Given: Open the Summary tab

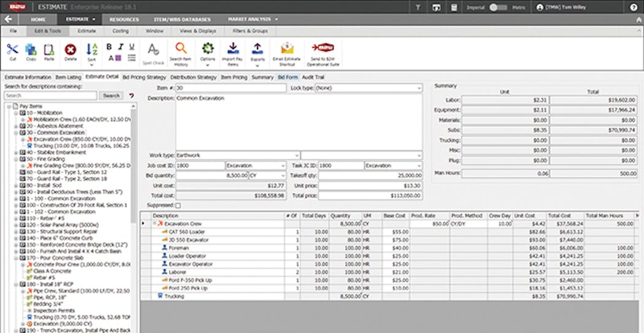Looking at the screenshot, I should tap(263, 77).
